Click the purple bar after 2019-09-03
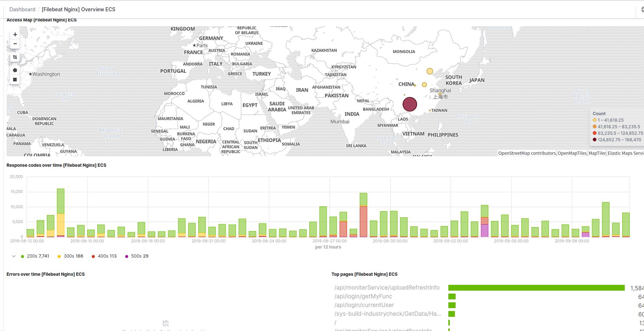644x331 pixels. click(484, 231)
